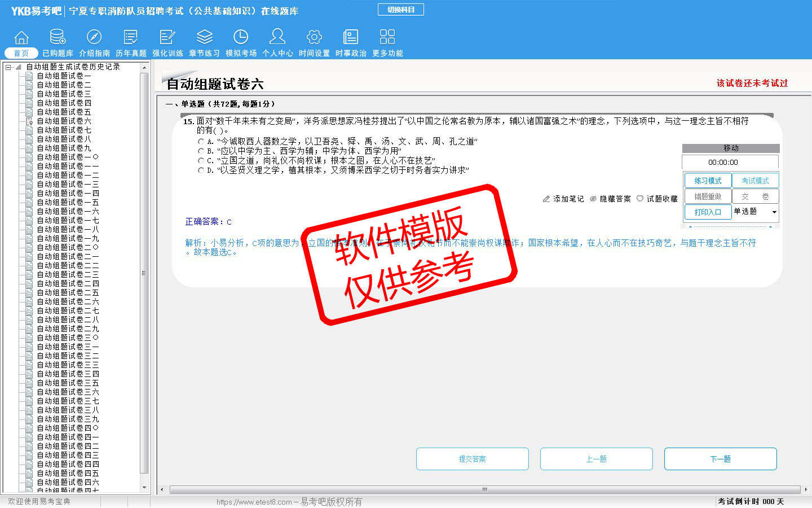Select 自动组题试卷四〇 in tree
The width and height of the screenshot is (812, 508).
tap(68, 428)
